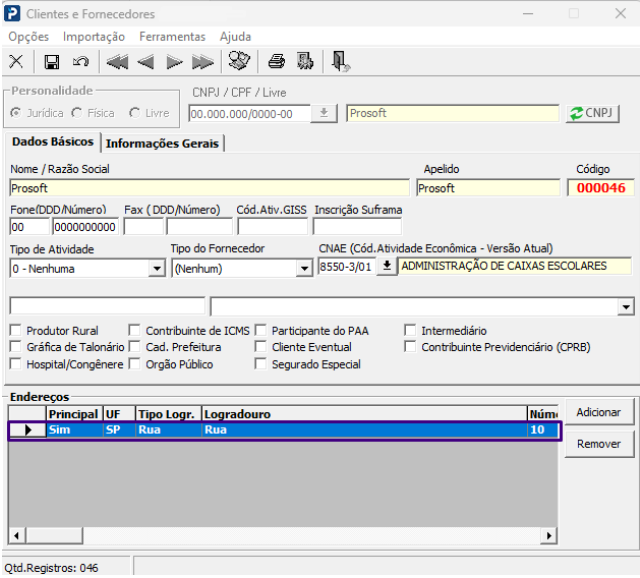Click scrollbar left arrow in Endereços
The width and height of the screenshot is (640, 578).
17,536
